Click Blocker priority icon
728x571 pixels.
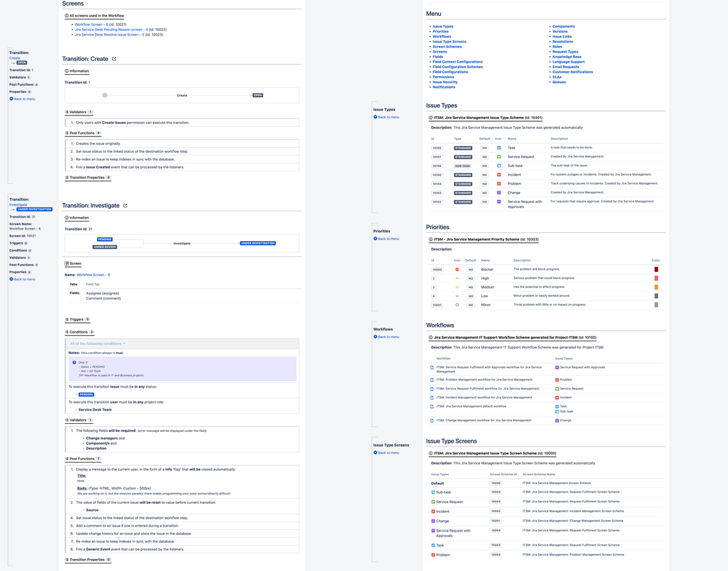[x=457, y=270]
